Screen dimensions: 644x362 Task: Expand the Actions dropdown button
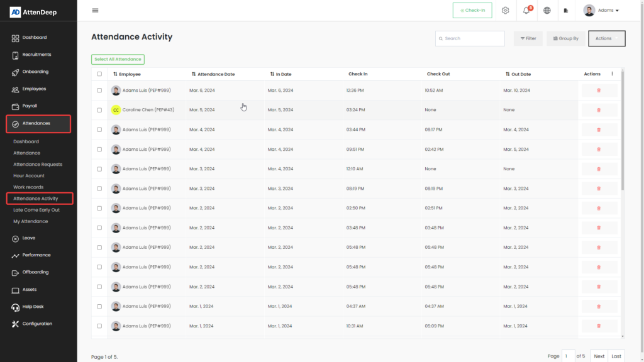[x=606, y=38]
